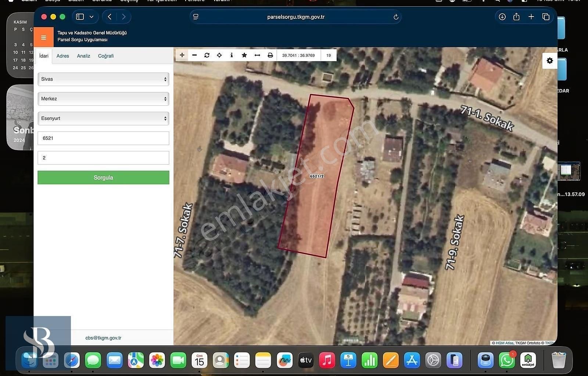Click the cbs@tkgm.gov.tr email link
The height and width of the screenshot is (376, 588).
(103, 337)
